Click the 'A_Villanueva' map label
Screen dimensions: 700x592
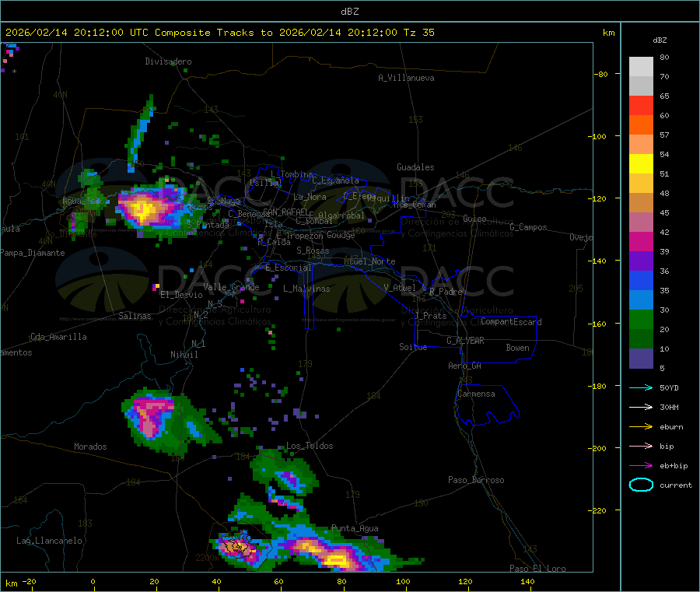(x=406, y=78)
